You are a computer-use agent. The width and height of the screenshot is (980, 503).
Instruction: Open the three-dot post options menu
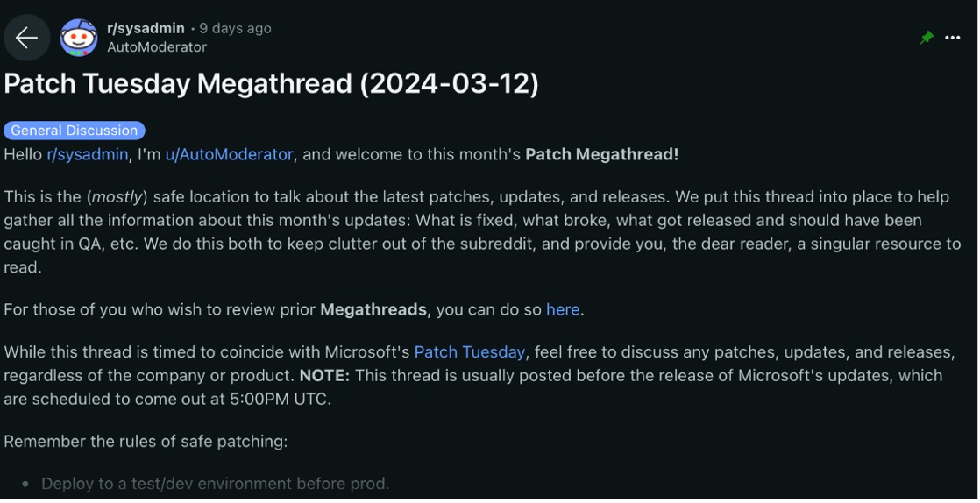pos(953,38)
